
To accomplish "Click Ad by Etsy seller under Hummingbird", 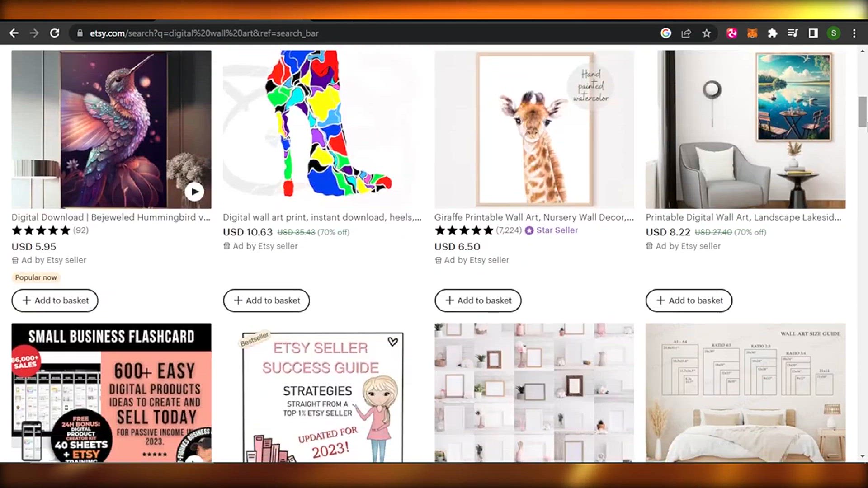I will click(x=49, y=260).
